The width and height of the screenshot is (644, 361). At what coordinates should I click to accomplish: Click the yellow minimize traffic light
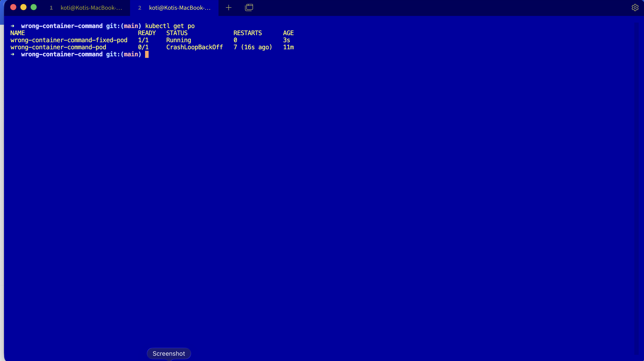tap(23, 7)
